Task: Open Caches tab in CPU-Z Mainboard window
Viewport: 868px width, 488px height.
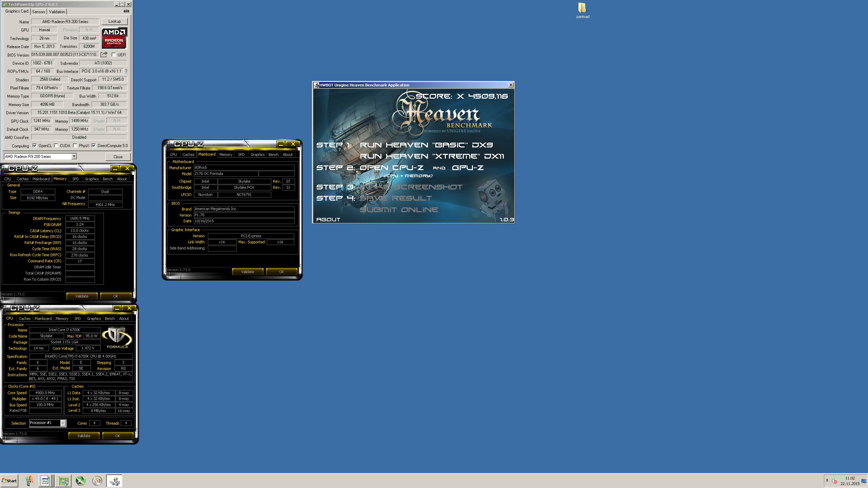Action: click(x=189, y=155)
